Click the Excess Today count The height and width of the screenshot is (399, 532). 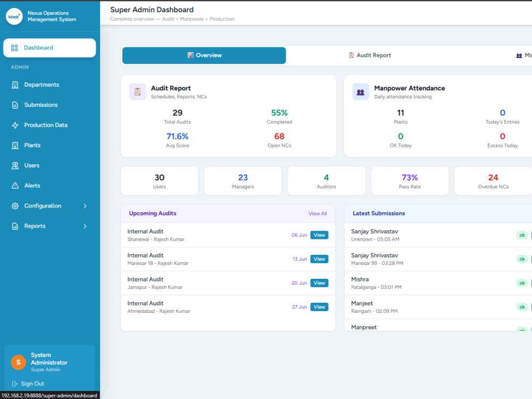click(503, 136)
